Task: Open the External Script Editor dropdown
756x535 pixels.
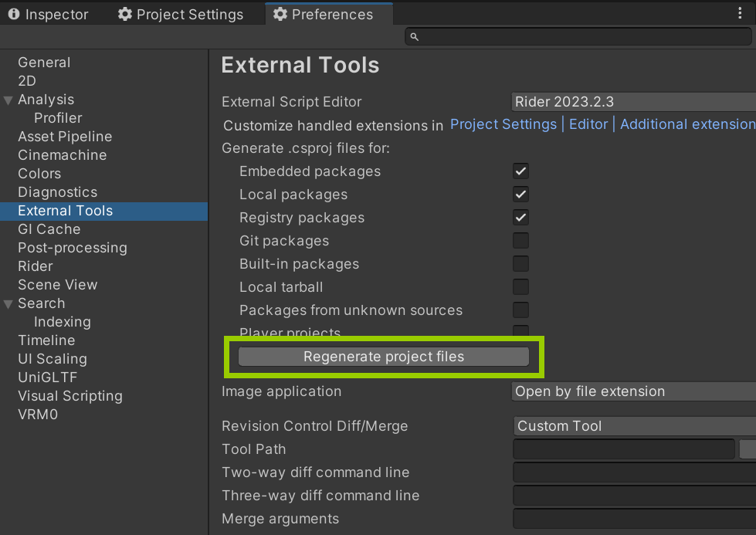Action: [633, 102]
